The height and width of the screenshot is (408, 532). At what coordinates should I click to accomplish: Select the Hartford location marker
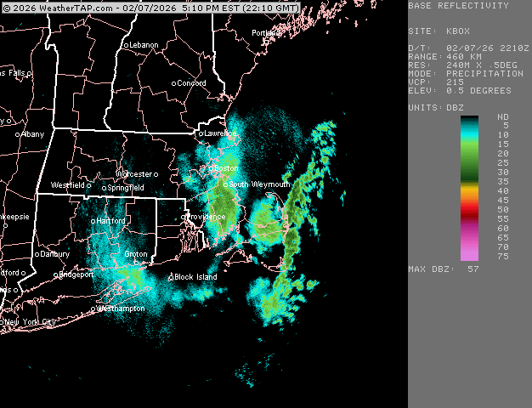click(93, 221)
